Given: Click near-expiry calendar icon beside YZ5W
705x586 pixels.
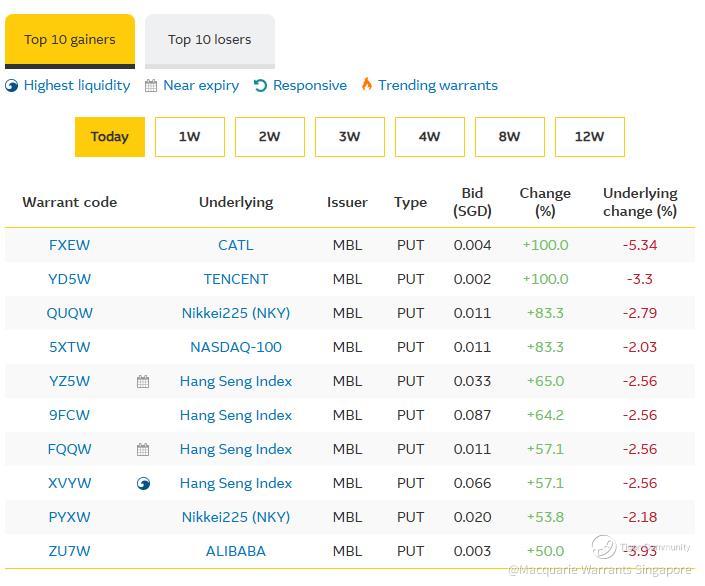Looking at the screenshot, I should (x=143, y=381).
